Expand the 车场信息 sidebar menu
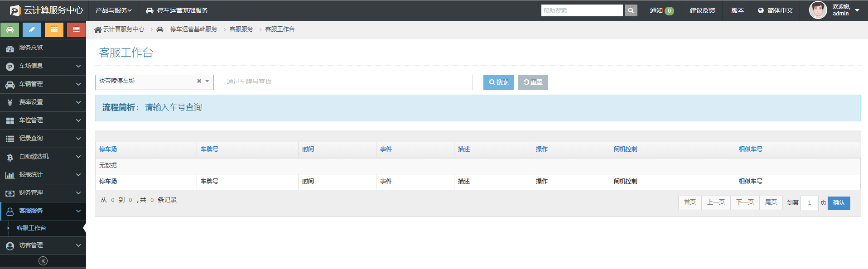 tap(43, 66)
